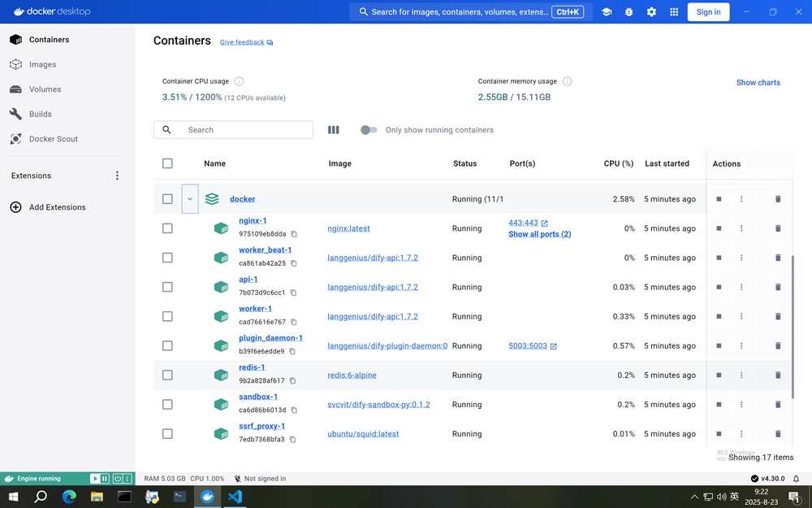812x508 pixels.
Task: Click Show charts link
Action: pos(758,82)
